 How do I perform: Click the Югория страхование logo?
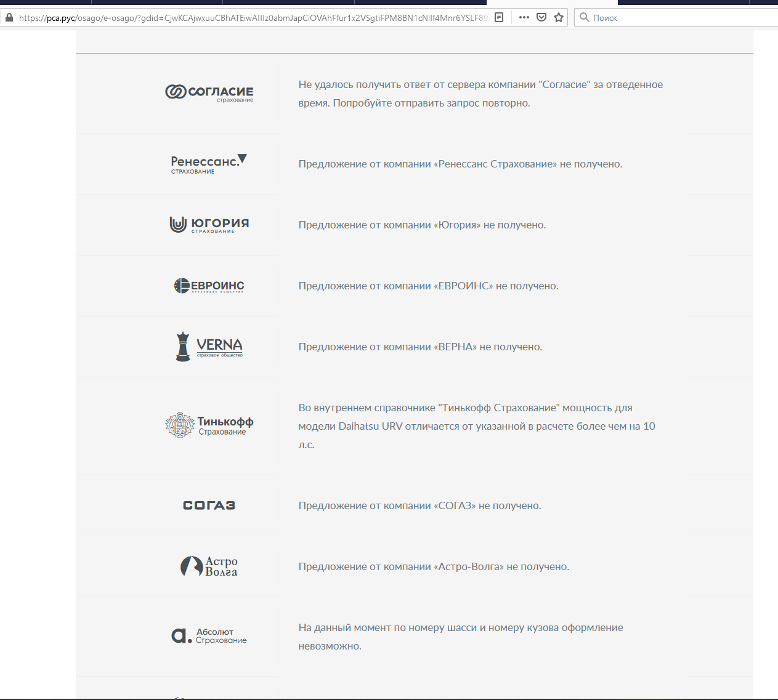pos(209,225)
